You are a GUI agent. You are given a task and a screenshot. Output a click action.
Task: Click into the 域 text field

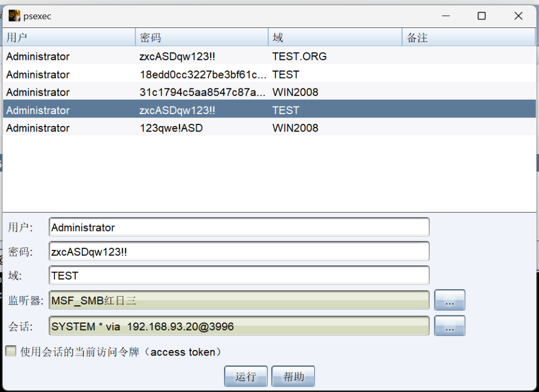click(239, 276)
